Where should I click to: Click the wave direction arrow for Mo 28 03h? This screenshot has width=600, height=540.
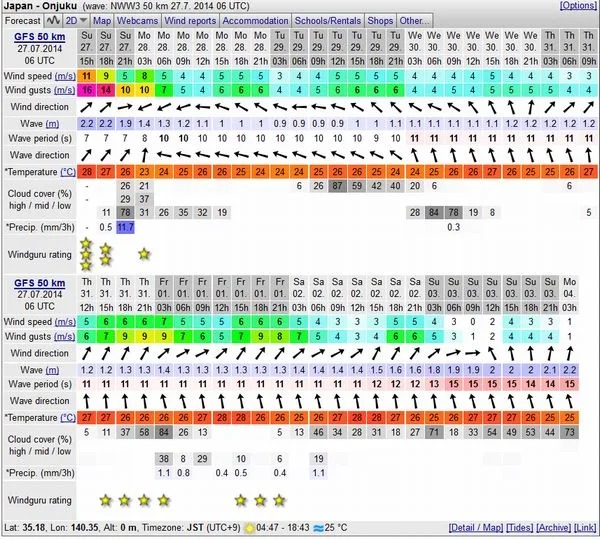144,155
